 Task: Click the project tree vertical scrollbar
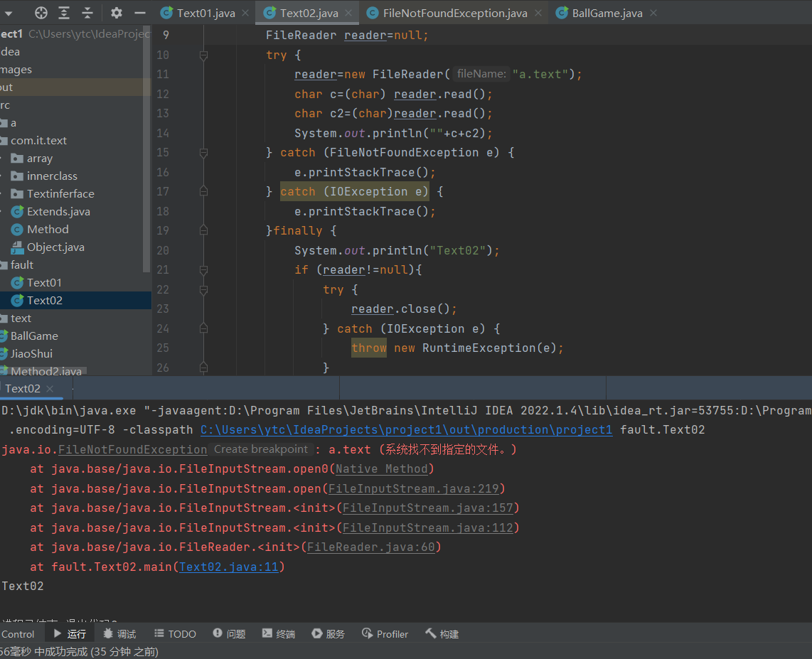(x=146, y=149)
